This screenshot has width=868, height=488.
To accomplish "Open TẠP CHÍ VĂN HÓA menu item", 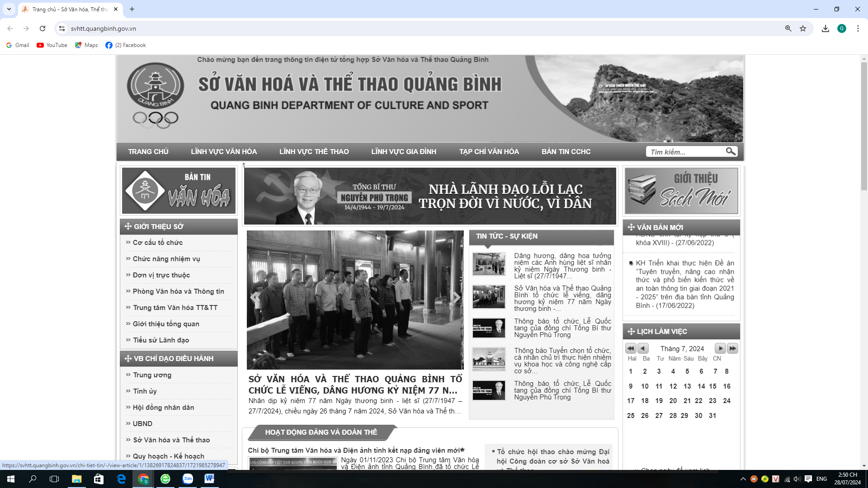I will pos(489,152).
